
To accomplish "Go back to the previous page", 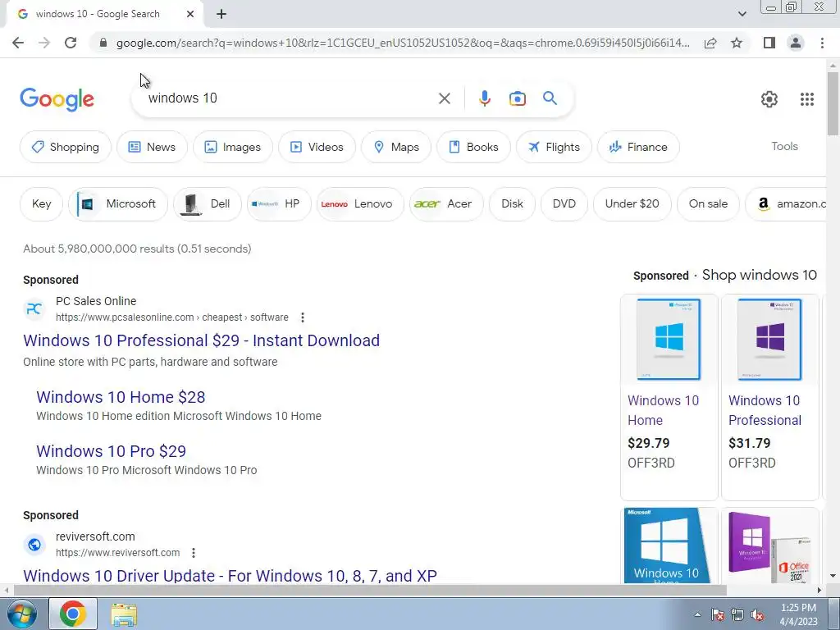I will tap(18, 43).
